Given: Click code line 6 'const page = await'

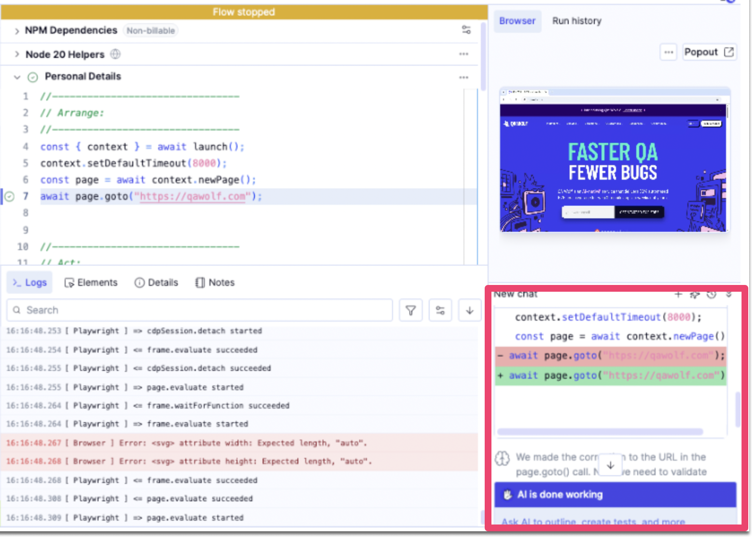Looking at the screenshot, I should (148, 180).
